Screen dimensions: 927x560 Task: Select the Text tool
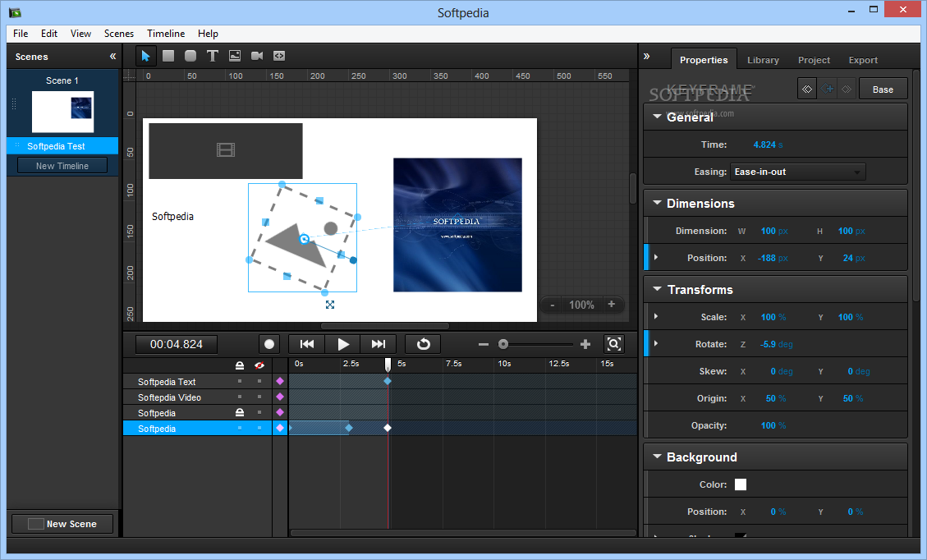212,56
